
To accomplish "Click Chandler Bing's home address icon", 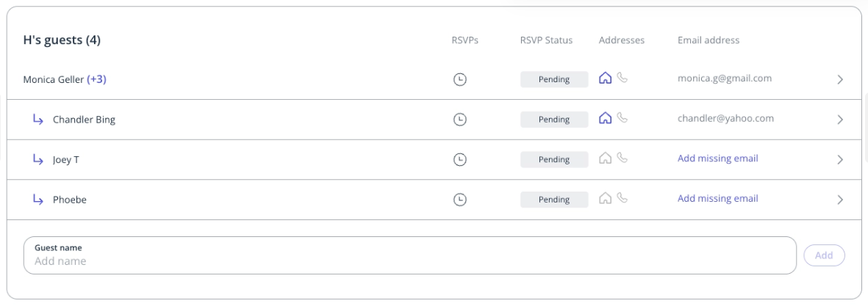I will [x=606, y=117].
